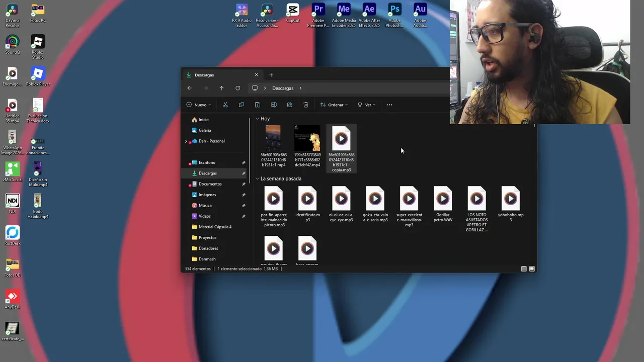Switch to large thumbnails view icon

pos(532,269)
